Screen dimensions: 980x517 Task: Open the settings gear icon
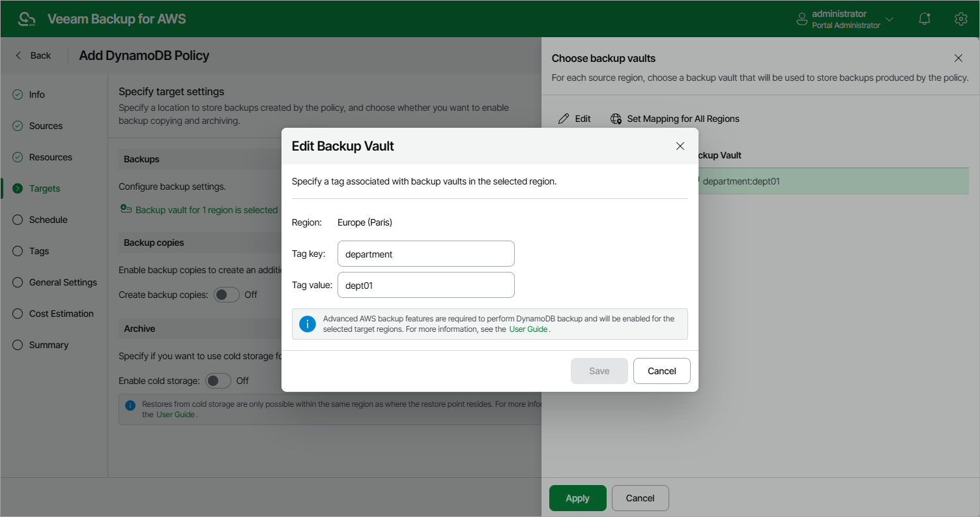[960, 19]
